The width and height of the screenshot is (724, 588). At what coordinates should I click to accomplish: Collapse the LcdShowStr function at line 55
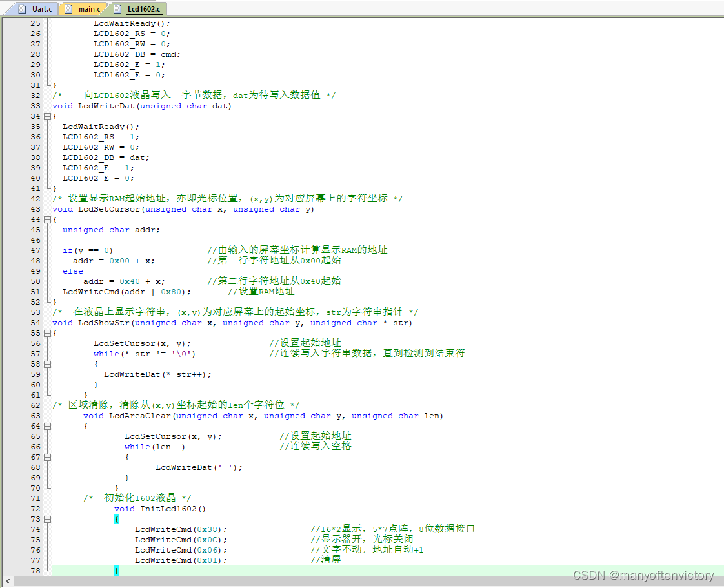[x=47, y=333]
